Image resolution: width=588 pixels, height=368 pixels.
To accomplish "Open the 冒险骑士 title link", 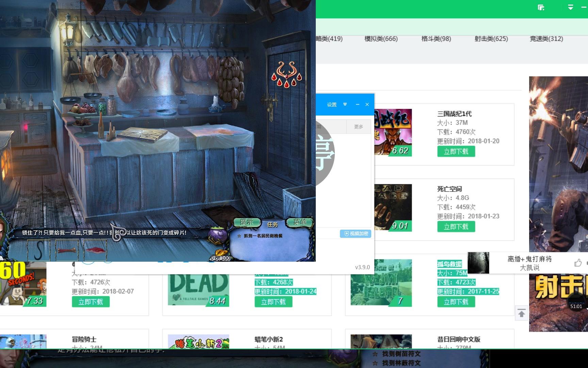I will 84,339.
